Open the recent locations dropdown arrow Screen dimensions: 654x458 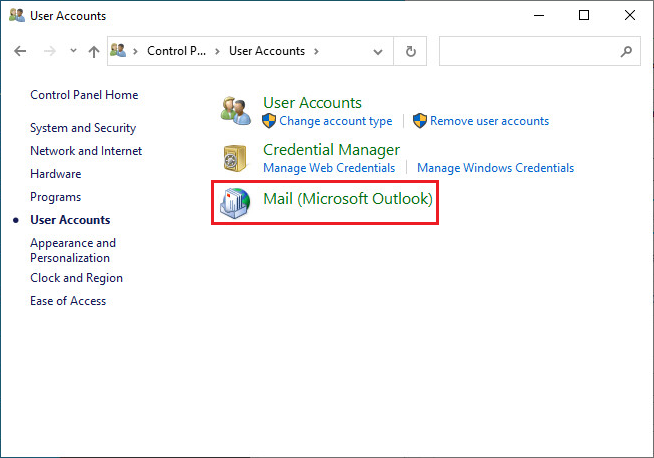click(73, 51)
